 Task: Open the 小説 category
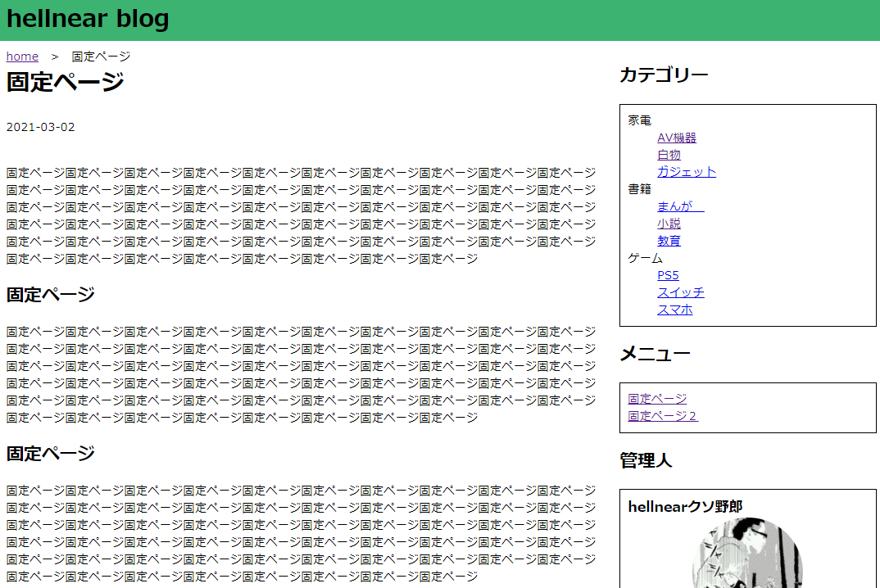click(x=669, y=224)
